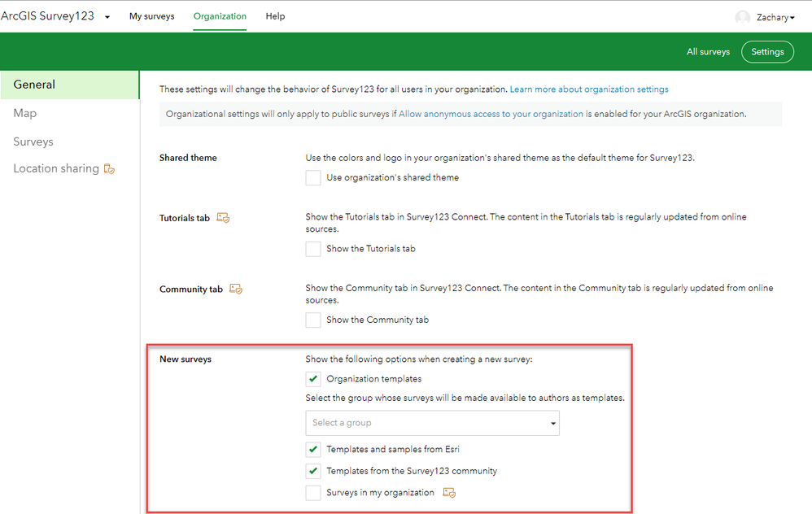Click the All surveys link

pos(708,52)
